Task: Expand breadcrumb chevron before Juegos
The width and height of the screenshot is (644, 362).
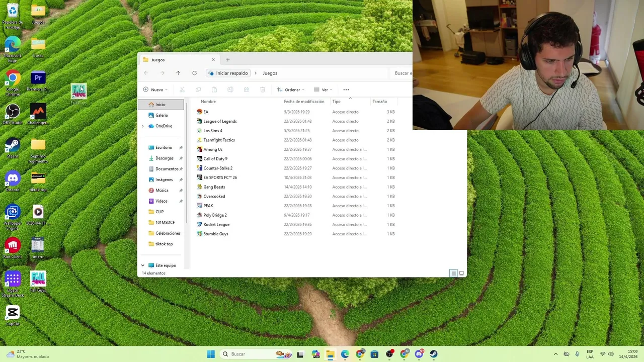Action: 256,73
